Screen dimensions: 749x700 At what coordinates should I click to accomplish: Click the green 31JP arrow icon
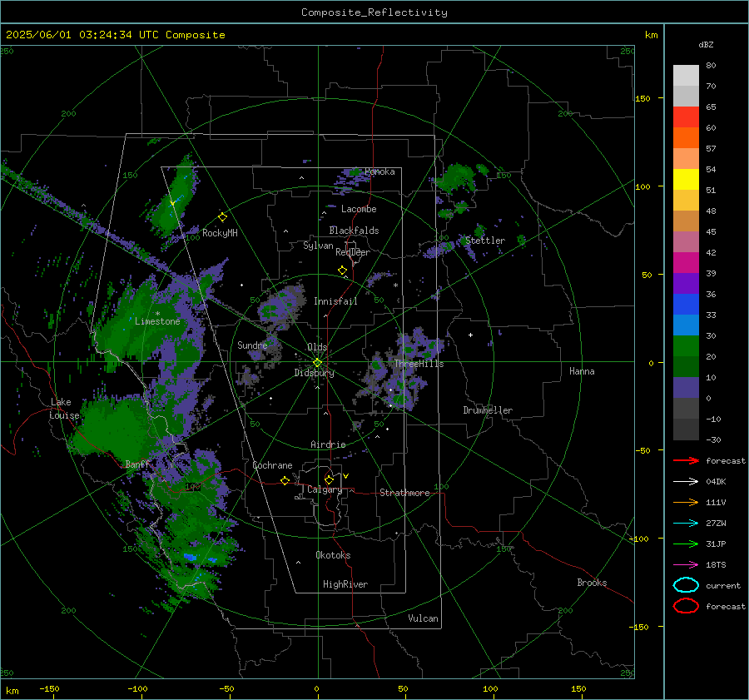686,544
